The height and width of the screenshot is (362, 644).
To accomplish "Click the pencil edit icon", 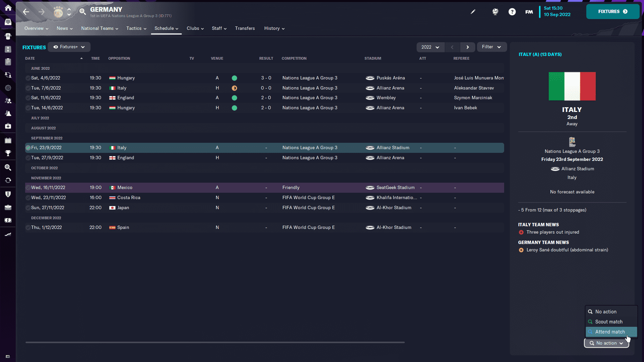I will [473, 12].
